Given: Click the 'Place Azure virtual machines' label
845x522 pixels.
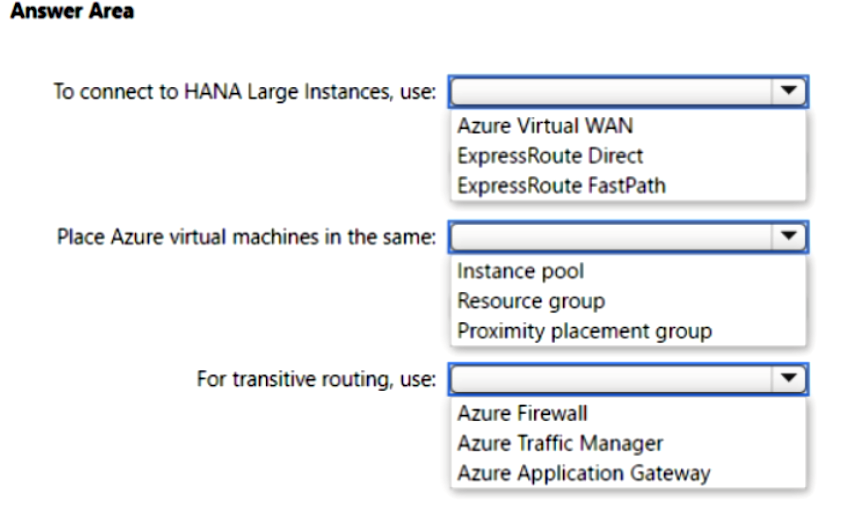Looking at the screenshot, I should [x=246, y=237].
